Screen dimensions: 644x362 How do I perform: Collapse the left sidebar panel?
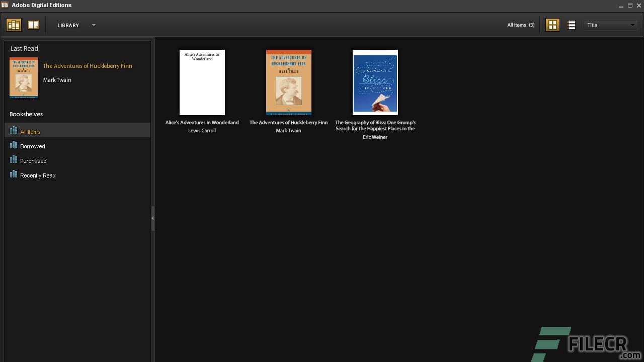152,218
